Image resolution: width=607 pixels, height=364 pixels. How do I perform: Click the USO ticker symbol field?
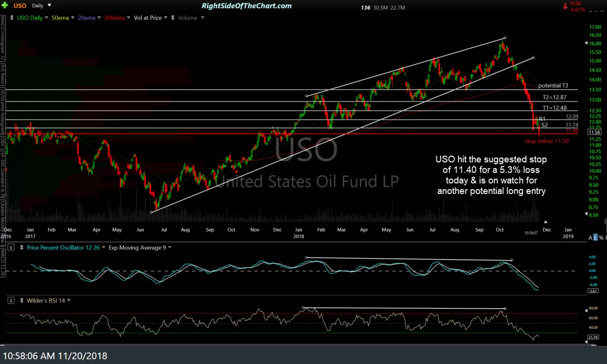click(19, 6)
